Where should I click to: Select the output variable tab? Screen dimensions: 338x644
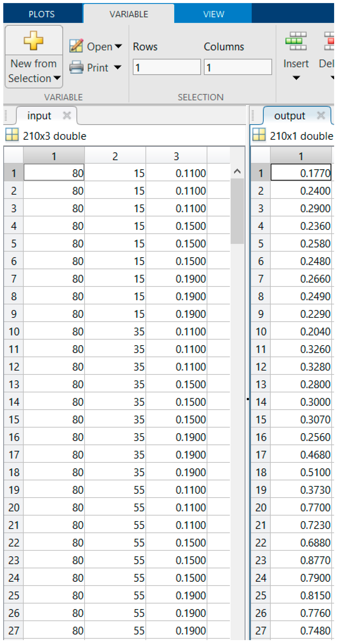pyautogui.click(x=297, y=115)
